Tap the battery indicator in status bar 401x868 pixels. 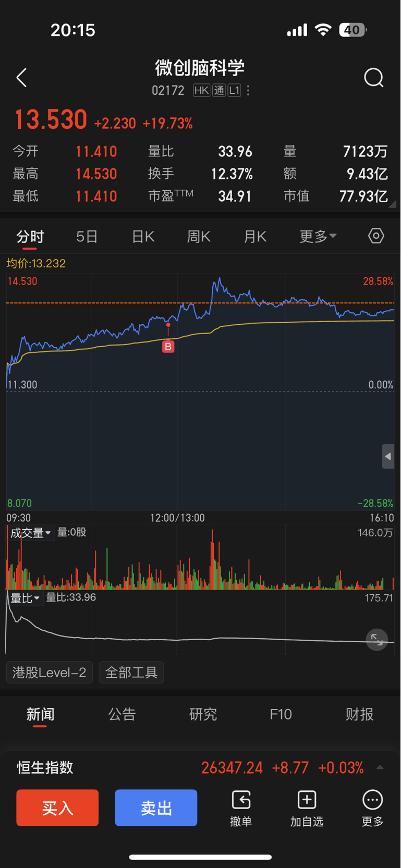353,30
